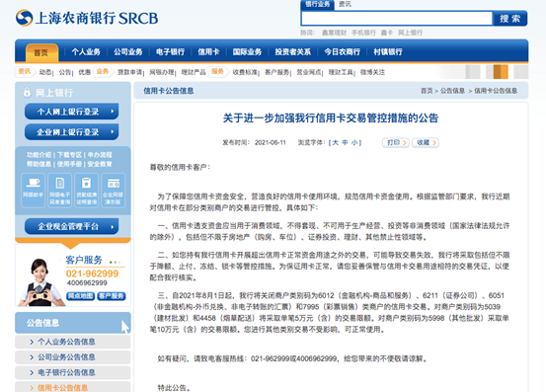Viewport: 546px width, 392px height.
Task: Click 理财工具 in the sub navigation
Action: coord(341,72)
